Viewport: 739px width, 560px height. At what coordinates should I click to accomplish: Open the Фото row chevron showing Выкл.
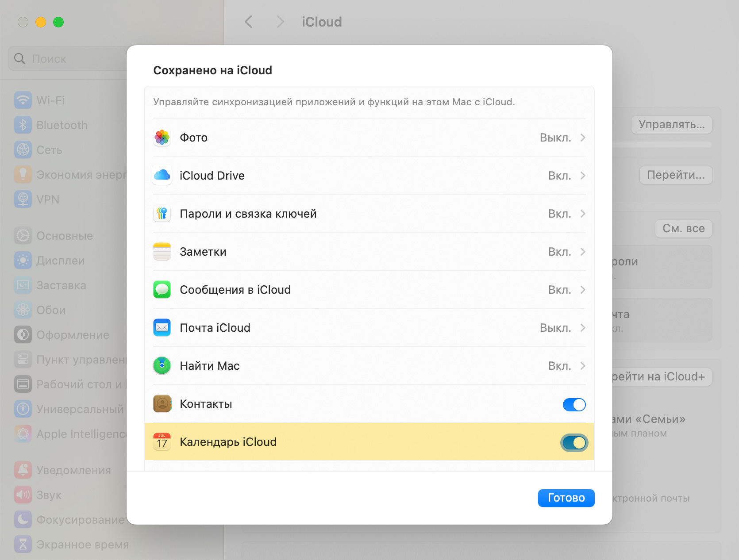tap(583, 138)
